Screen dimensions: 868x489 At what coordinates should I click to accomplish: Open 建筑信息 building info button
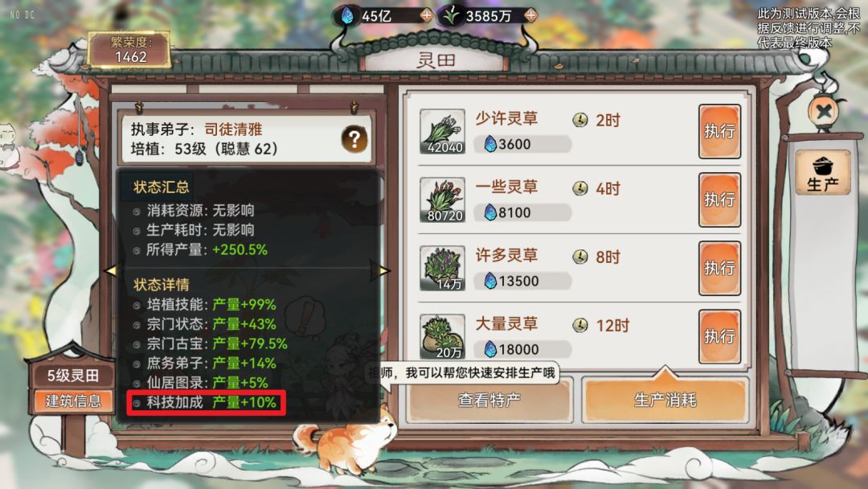pyautogui.click(x=73, y=401)
